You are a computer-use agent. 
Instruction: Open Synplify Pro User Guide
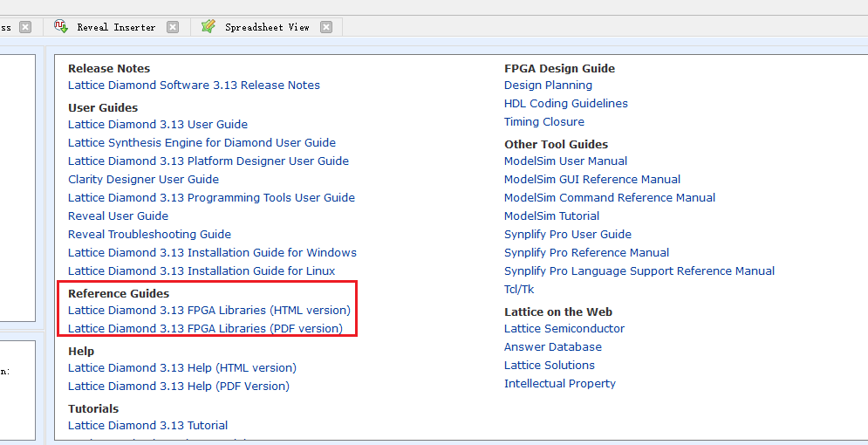568,234
